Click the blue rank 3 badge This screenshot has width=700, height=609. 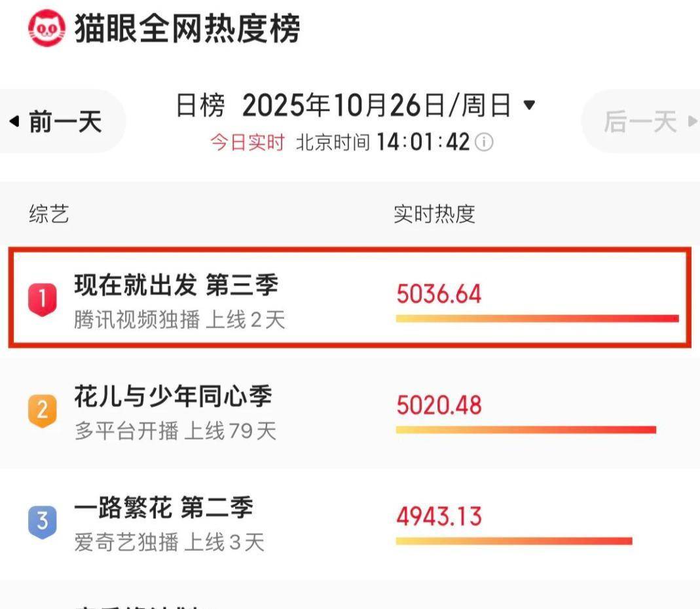43,522
